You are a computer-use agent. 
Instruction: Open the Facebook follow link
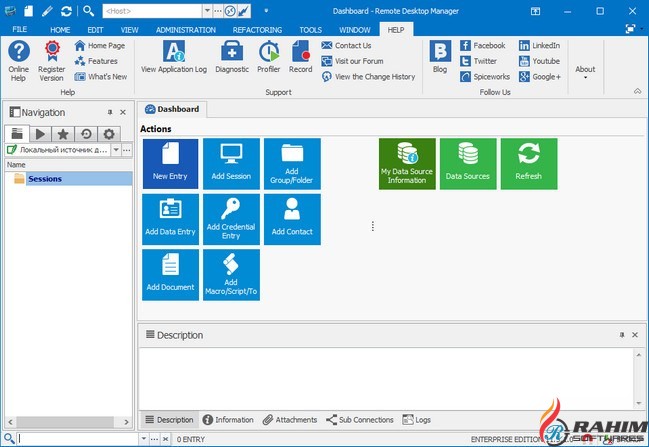[483, 46]
